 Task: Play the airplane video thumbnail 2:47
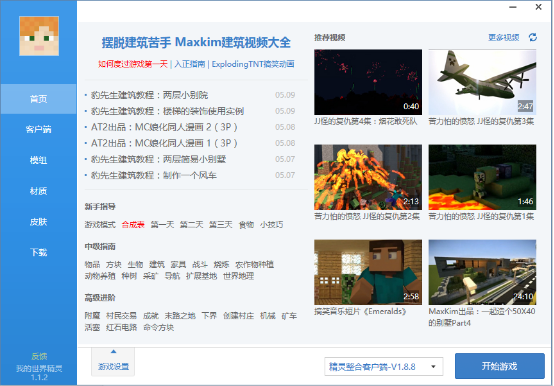482,82
